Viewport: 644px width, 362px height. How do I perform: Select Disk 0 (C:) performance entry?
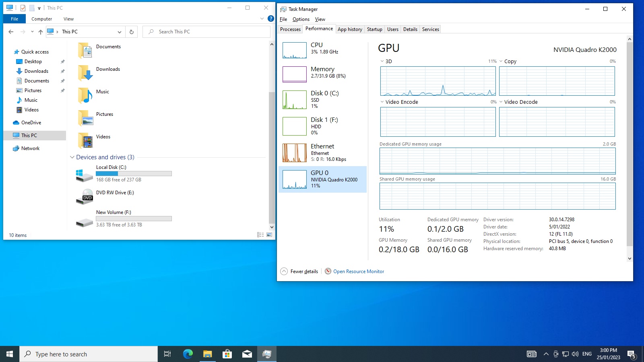(322, 99)
